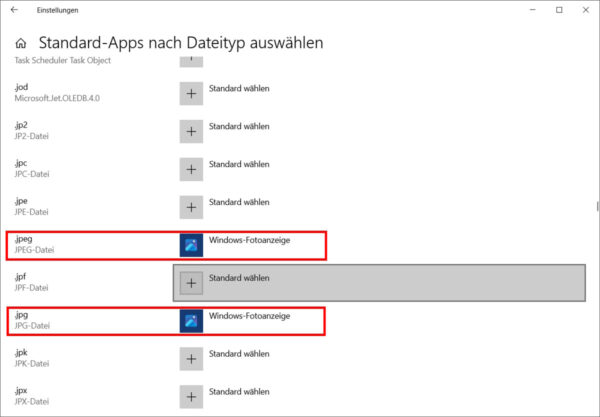Click the plus icon for .jpx
600x417 pixels.
point(191,396)
